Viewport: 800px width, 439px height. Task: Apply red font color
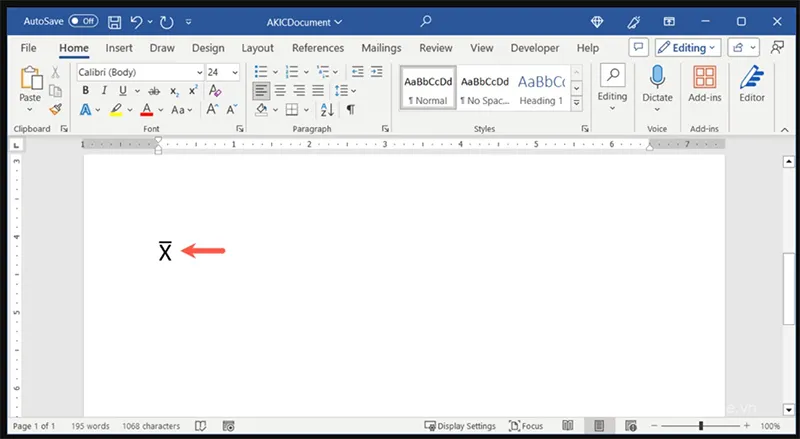click(x=147, y=110)
